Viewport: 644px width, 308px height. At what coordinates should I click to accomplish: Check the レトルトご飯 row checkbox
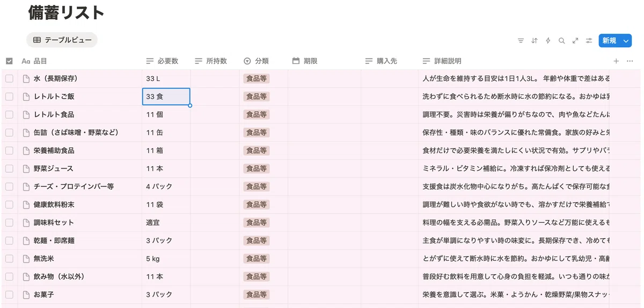tap(9, 97)
